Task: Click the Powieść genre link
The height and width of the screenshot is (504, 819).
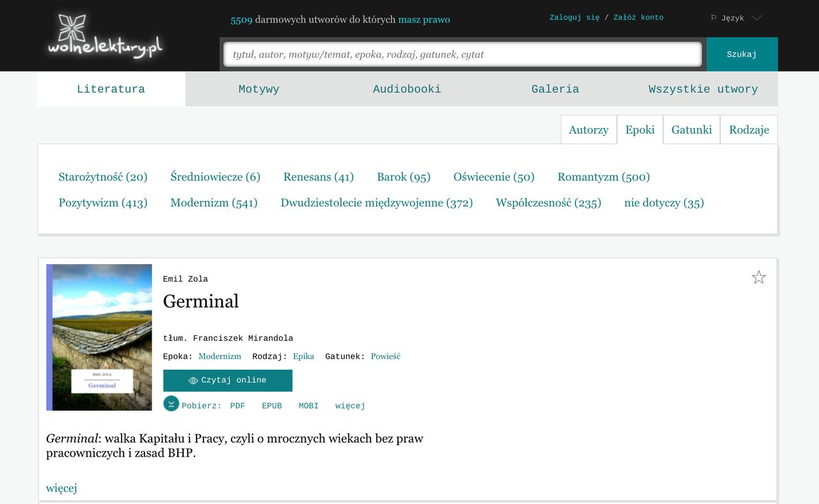Action: coord(385,356)
